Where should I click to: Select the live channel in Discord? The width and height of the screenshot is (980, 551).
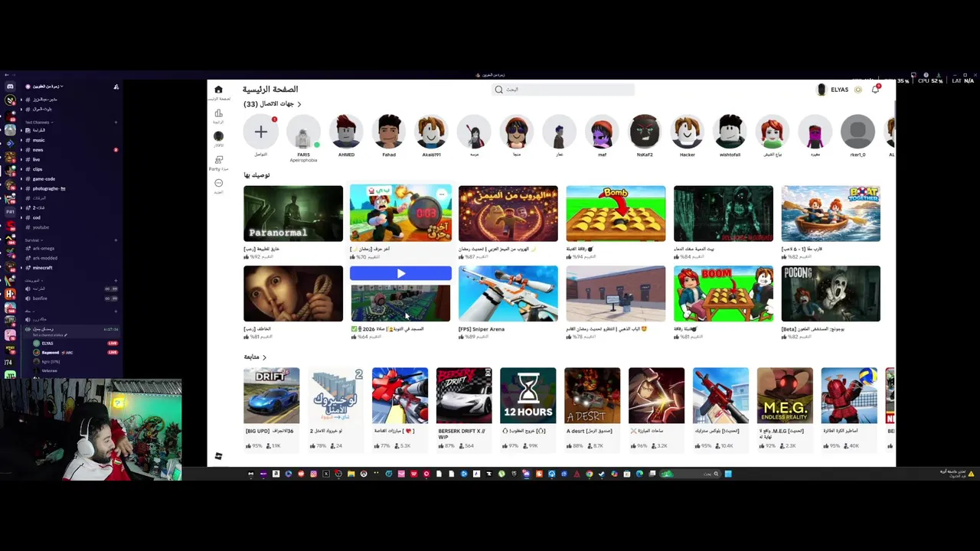tap(36, 159)
